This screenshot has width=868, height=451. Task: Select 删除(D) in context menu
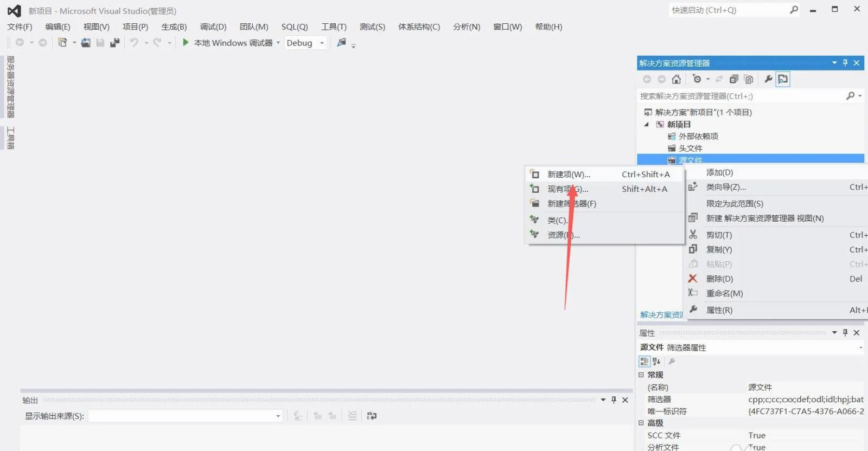pyautogui.click(x=777, y=279)
